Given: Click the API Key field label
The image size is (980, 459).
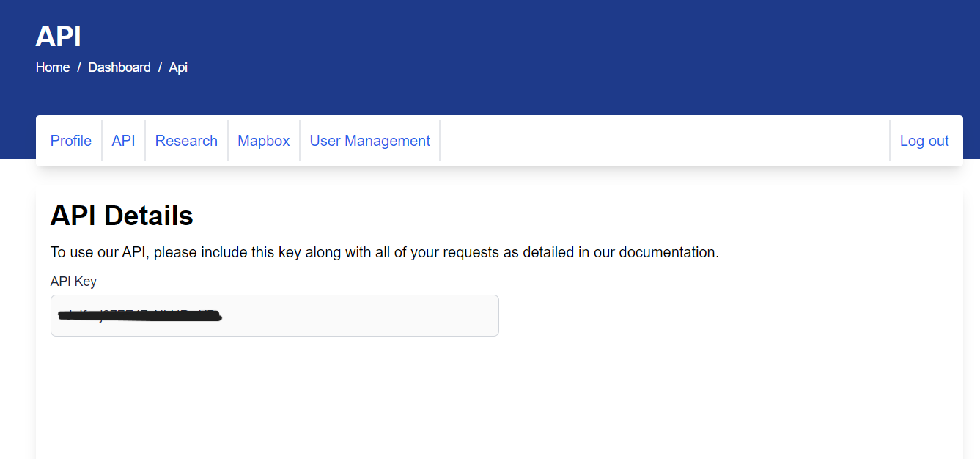Looking at the screenshot, I should coord(73,282).
